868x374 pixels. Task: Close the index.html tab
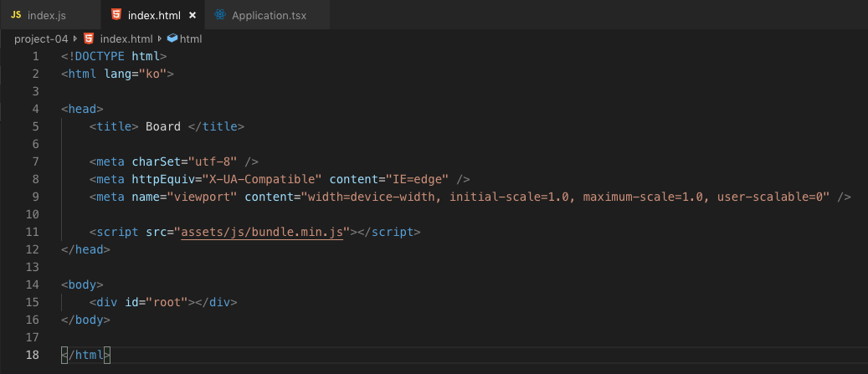(x=193, y=16)
